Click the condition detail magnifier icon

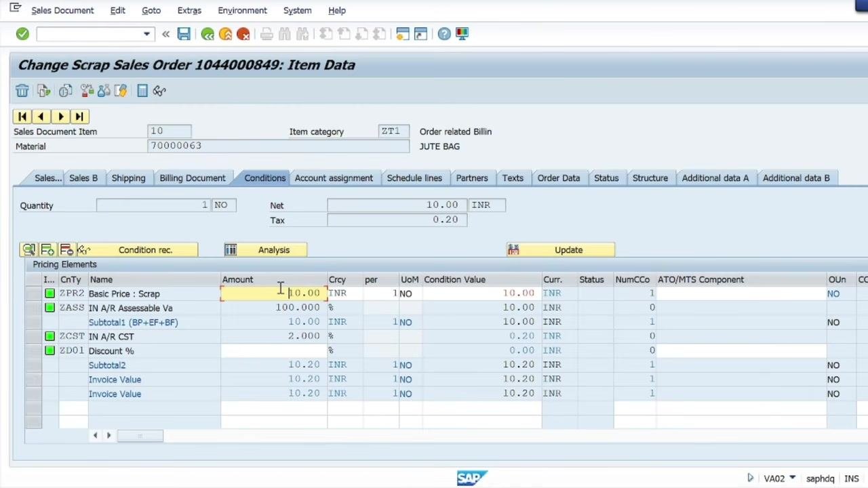coord(28,250)
